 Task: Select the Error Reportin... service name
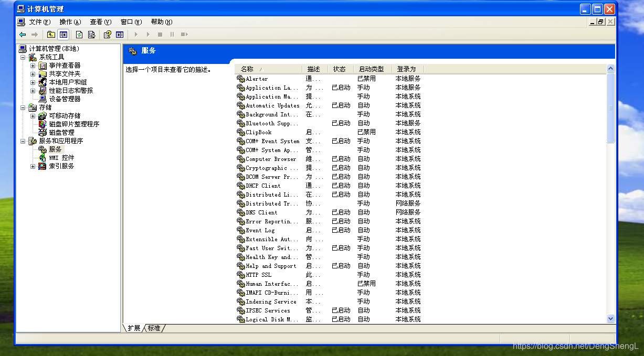click(x=272, y=221)
